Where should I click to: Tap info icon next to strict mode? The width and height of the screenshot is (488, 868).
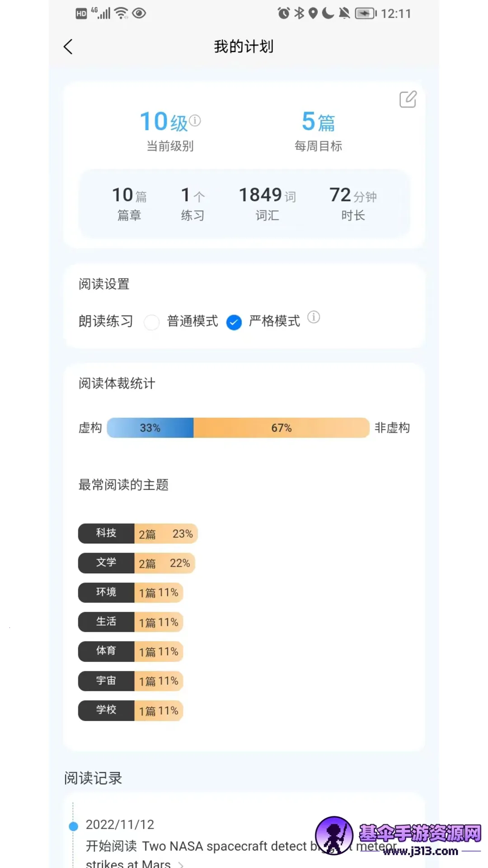[x=314, y=317]
